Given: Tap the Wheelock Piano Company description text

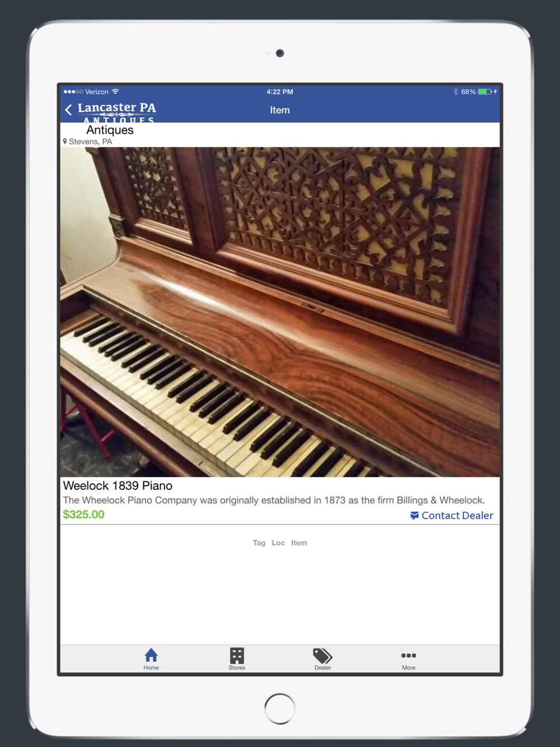Looking at the screenshot, I should (x=274, y=500).
